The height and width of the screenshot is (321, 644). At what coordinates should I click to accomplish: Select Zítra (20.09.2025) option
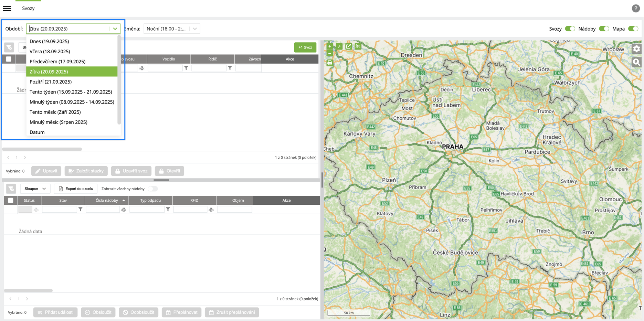point(72,72)
